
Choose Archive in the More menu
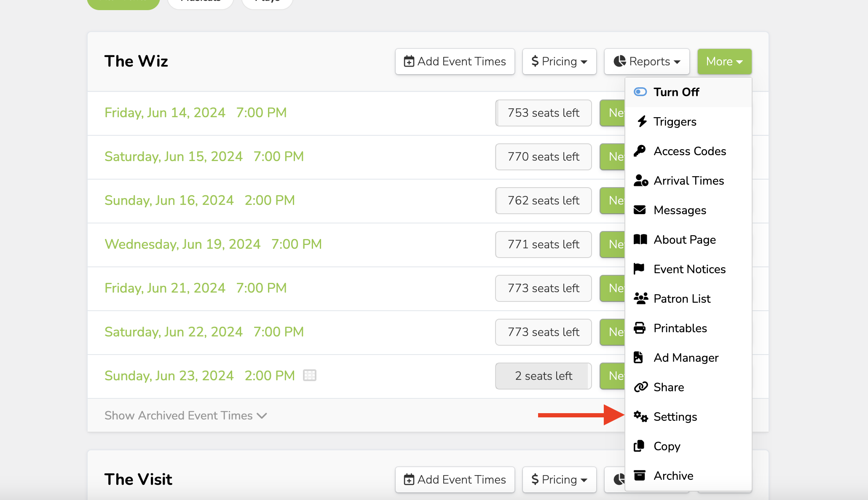(673, 476)
